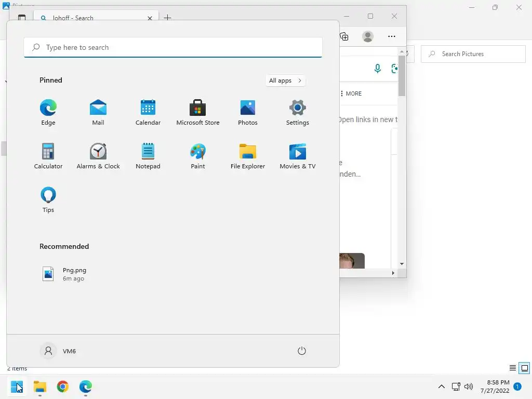Open the volume tray icon

tap(469, 387)
